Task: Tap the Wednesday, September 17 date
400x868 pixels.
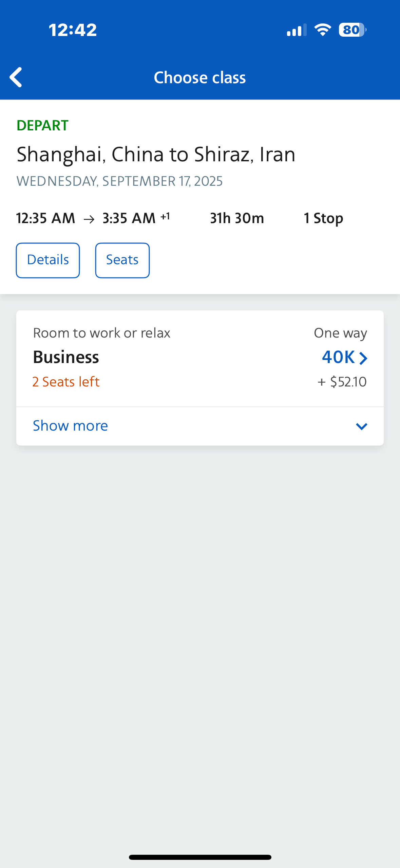Action: click(x=120, y=181)
